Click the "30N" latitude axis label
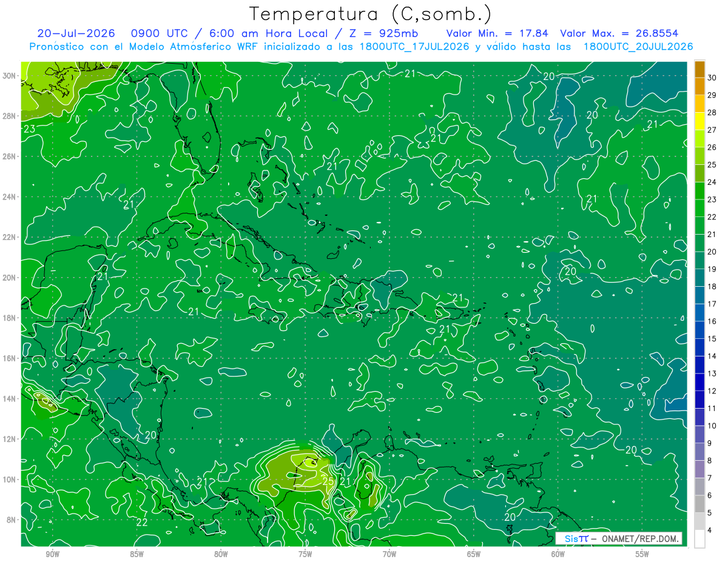This screenshot has width=728, height=562. tap(10, 76)
